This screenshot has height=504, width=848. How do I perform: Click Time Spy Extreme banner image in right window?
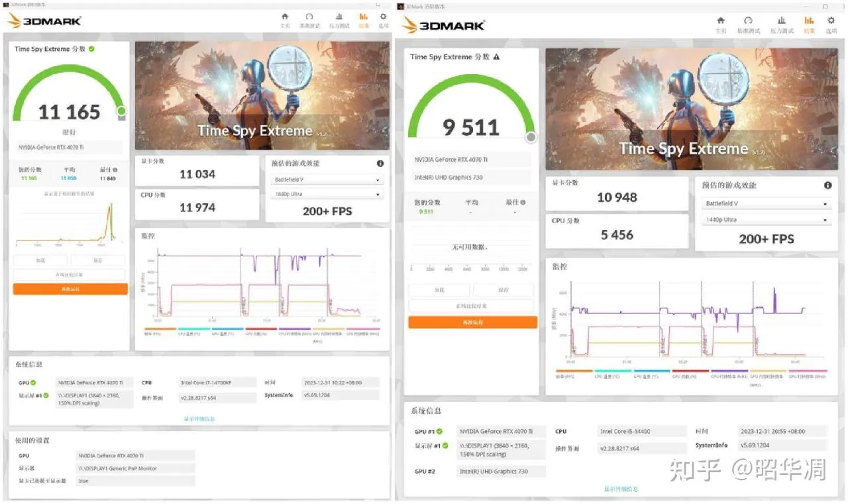[x=692, y=109]
